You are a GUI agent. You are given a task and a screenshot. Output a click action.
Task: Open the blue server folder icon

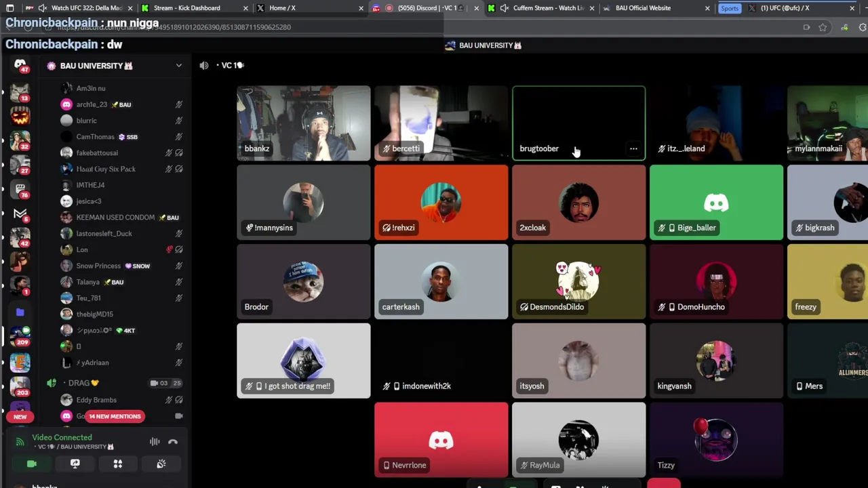(x=20, y=312)
